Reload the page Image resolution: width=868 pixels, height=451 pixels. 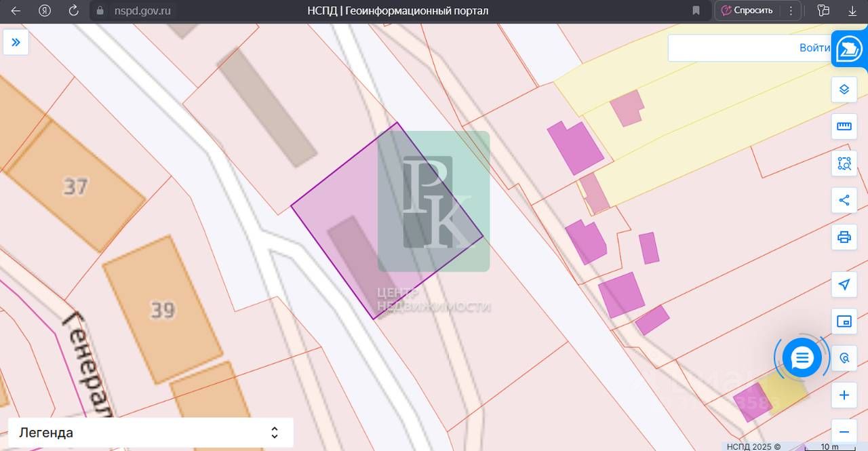pyautogui.click(x=74, y=11)
